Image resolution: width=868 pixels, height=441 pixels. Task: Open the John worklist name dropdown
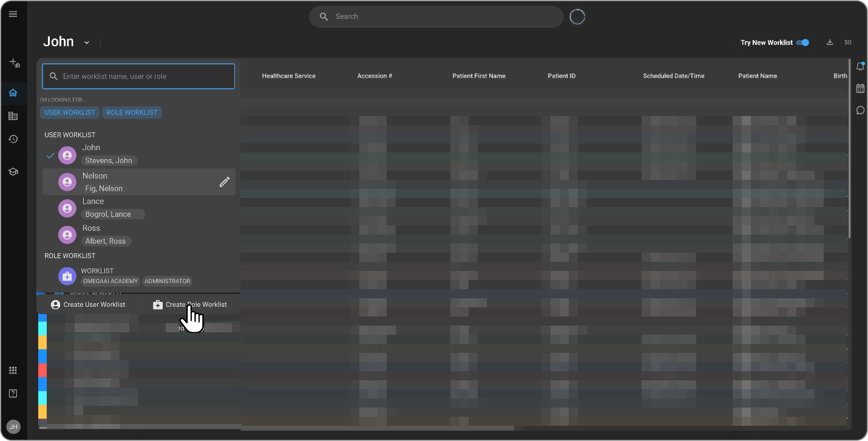click(86, 42)
